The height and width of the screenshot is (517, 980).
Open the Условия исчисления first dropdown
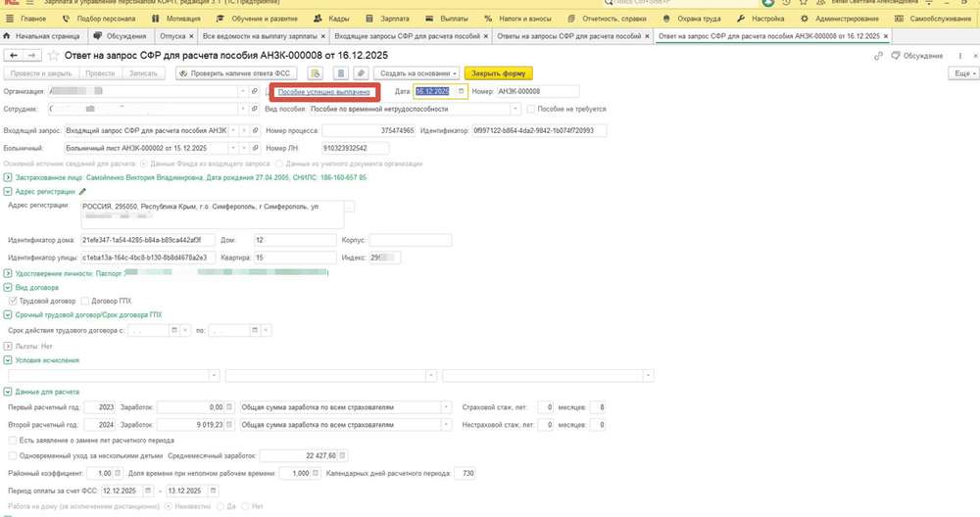click(215, 376)
